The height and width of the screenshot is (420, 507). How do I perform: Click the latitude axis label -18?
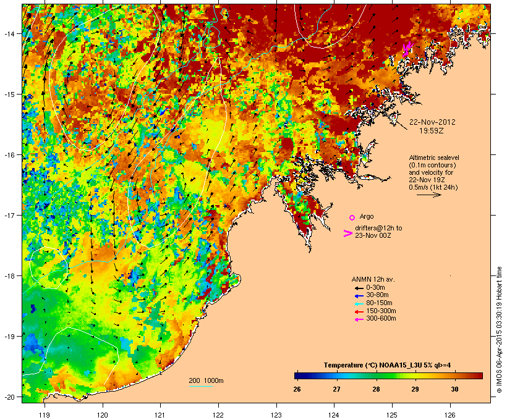click(x=9, y=276)
